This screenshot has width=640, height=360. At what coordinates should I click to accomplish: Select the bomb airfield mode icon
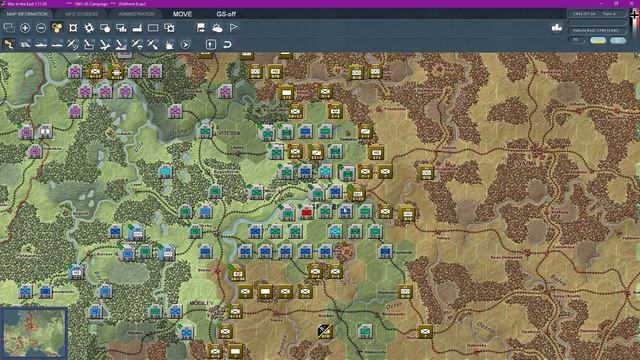105,44
